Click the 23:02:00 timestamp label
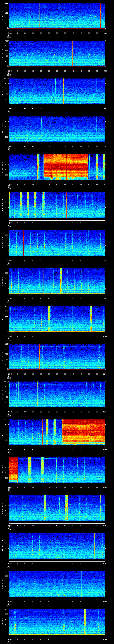Image resolution: width=114 pixels, height=644 pixels. point(9,71)
